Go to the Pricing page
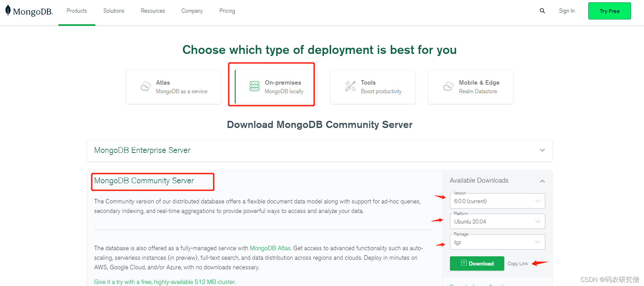 click(x=227, y=11)
